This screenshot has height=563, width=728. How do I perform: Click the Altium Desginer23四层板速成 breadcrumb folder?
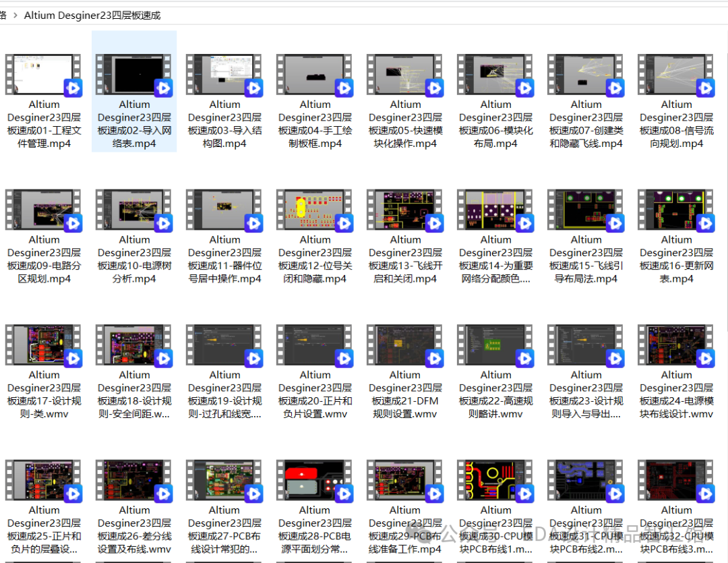[92, 15]
